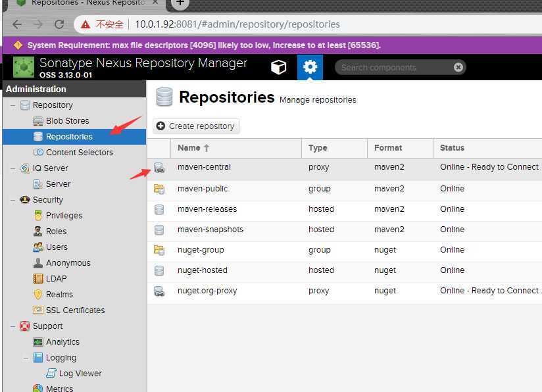Open a new browser tab
542x392 pixels.
(x=180, y=3)
